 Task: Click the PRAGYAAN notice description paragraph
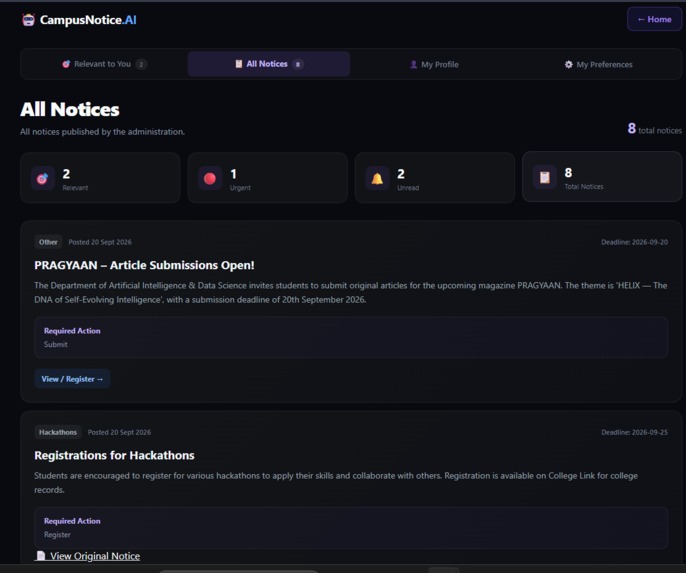coord(350,292)
